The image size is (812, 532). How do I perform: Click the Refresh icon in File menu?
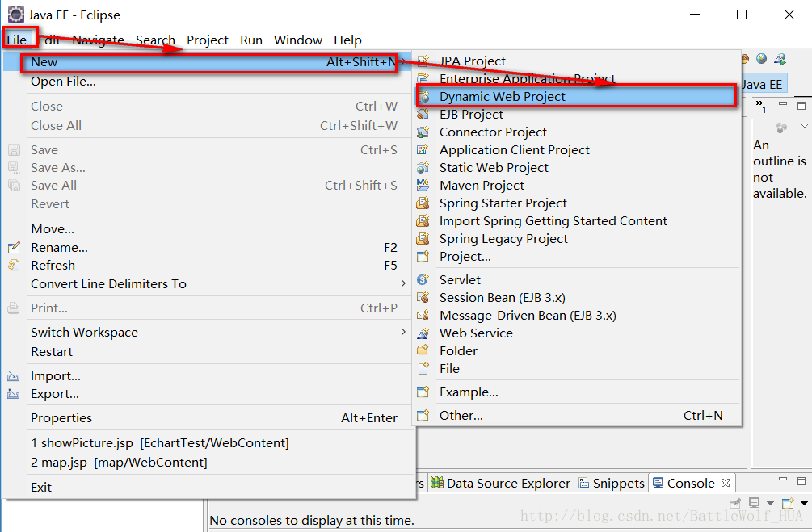pos(14,265)
